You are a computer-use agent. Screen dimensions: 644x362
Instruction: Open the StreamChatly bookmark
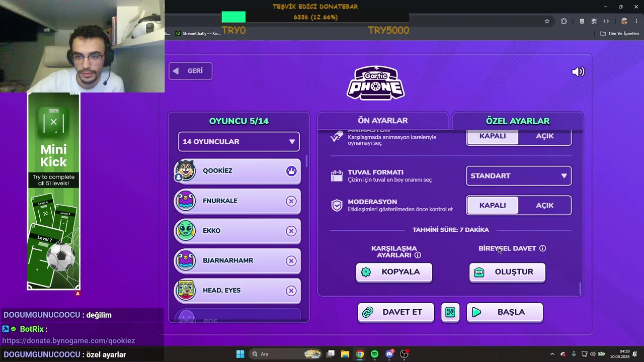198,34
